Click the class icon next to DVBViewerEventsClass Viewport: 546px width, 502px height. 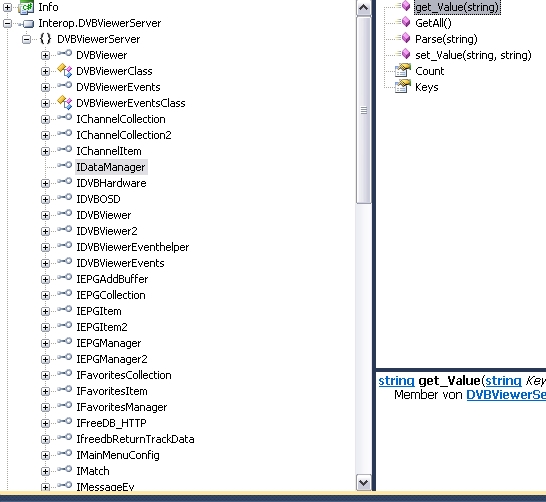click(65, 102)
